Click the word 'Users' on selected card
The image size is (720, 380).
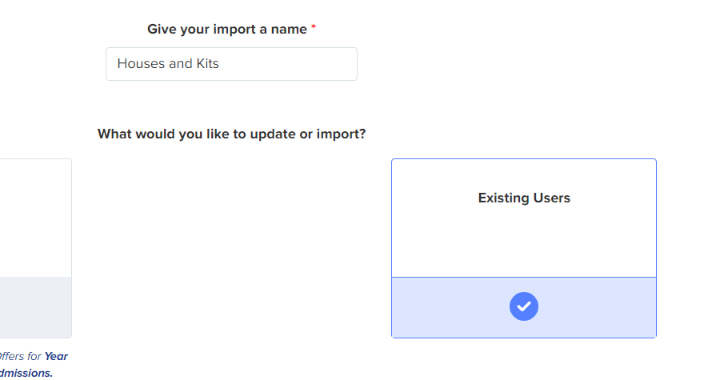pos(552,198)
